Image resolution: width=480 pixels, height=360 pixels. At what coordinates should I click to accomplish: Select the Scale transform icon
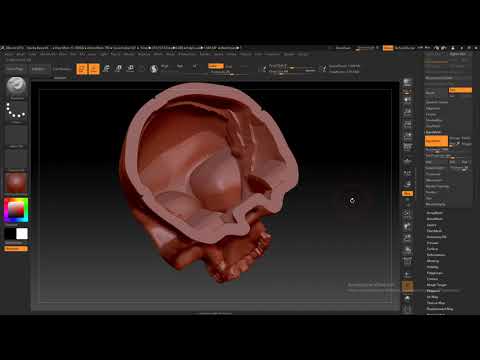(119, 69)
